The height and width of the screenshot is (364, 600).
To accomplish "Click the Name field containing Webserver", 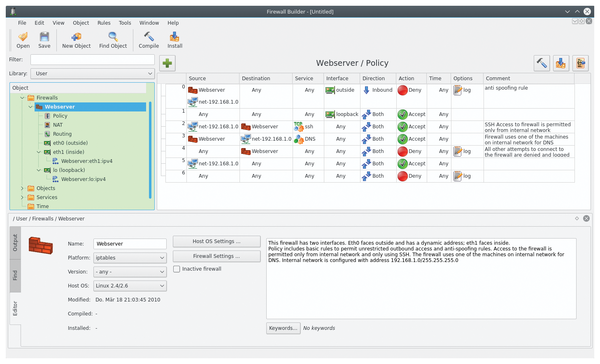I will click(130, 244).
